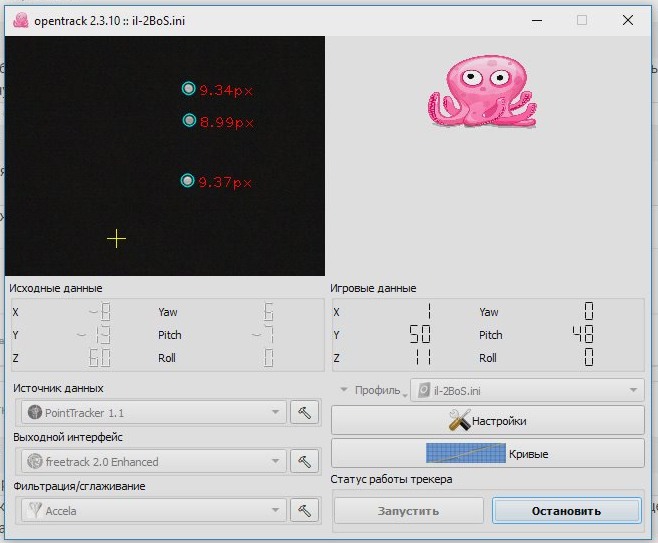This screenshot has height=543, width=658.
Task: Click game data Z value 11
Action: (423, 358)
